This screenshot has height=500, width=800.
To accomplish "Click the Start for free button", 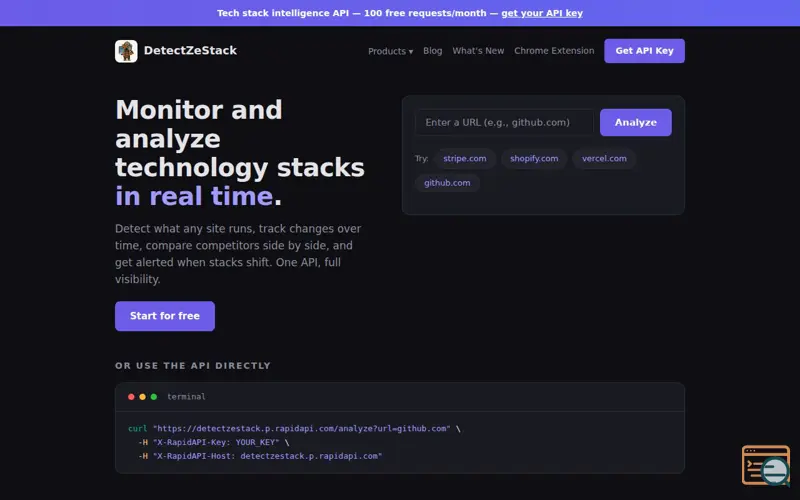I will 165,316.
